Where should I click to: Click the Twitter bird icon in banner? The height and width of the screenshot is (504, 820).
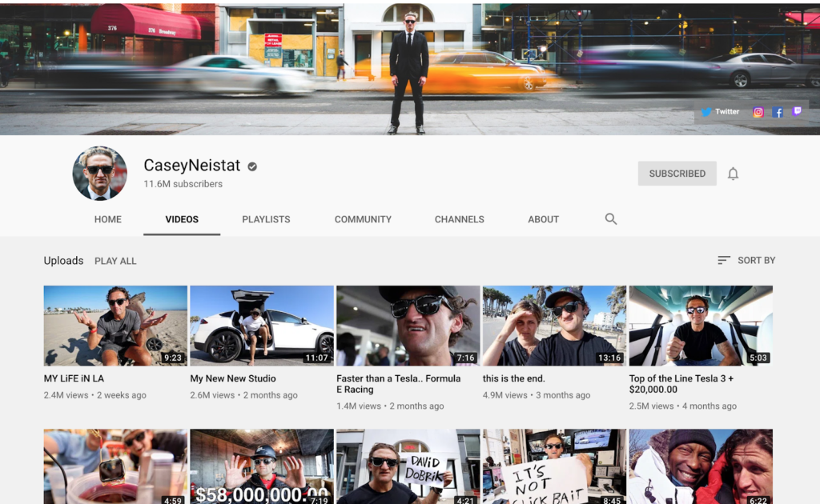(705, 112)
